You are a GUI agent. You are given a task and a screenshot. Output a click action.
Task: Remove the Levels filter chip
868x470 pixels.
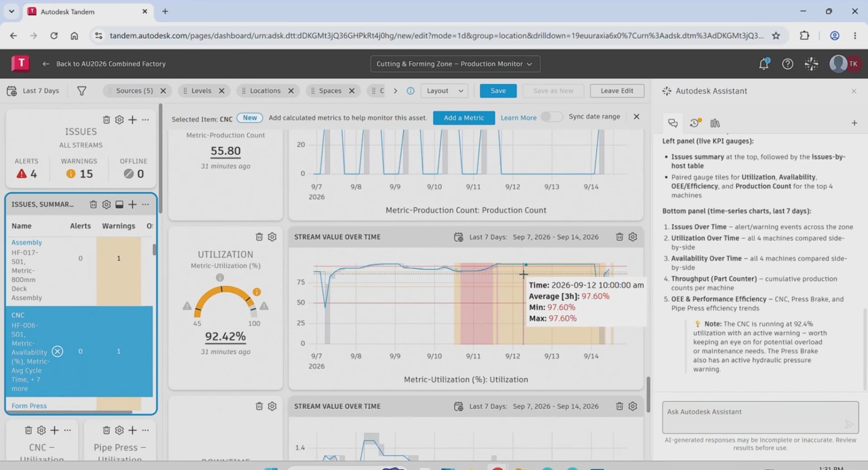[x=222, y=91]
